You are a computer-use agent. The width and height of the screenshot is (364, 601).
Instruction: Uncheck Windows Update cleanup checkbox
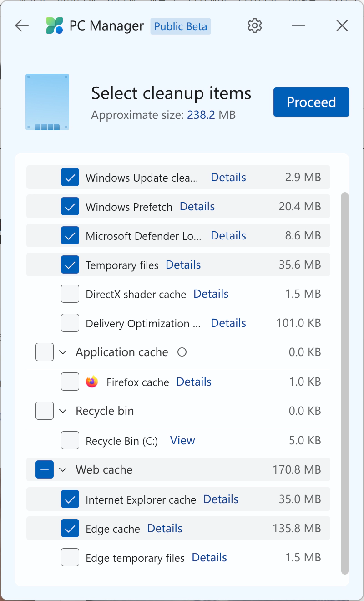(x=70, y=178)
